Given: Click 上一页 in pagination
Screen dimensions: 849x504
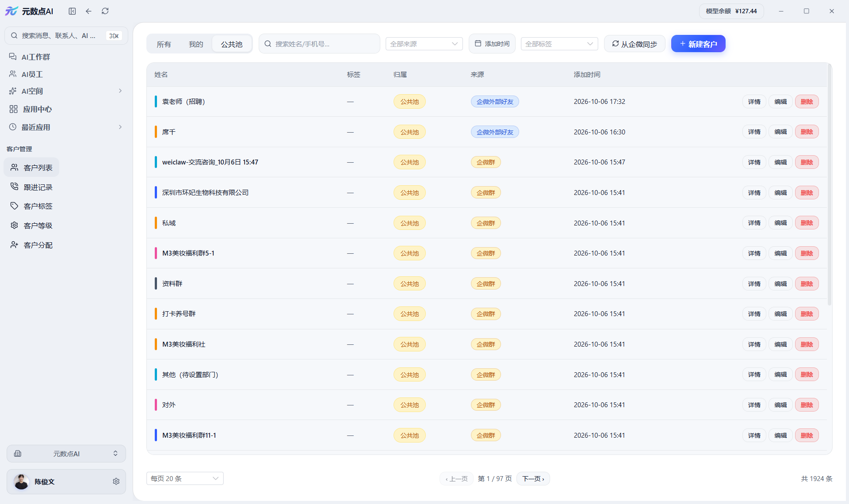Looking at the screenshot, I should pos(456,479).
